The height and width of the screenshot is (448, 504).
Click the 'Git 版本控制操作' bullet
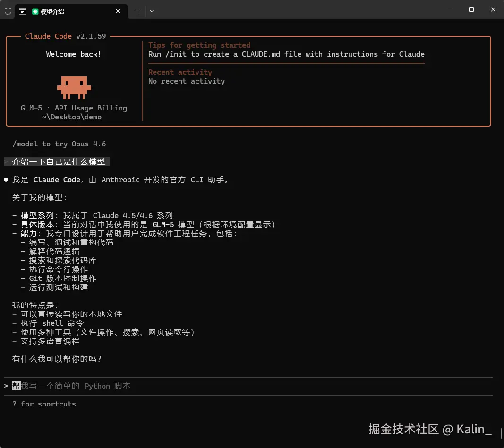(x=59, y=278)
